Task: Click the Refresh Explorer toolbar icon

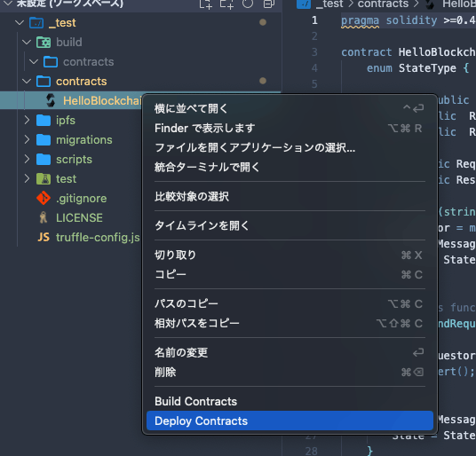Action: point(248,4)
